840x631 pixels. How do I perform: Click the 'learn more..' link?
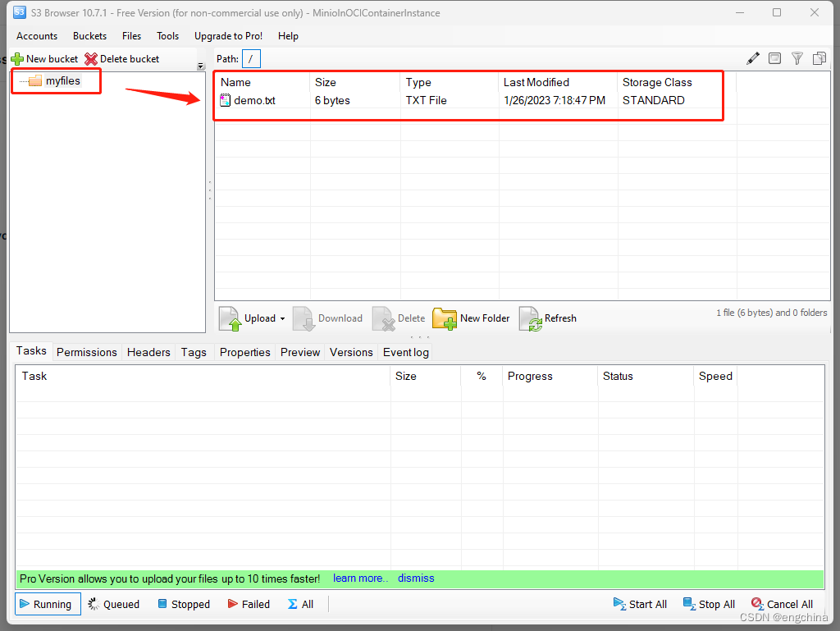tap(360, 578)
